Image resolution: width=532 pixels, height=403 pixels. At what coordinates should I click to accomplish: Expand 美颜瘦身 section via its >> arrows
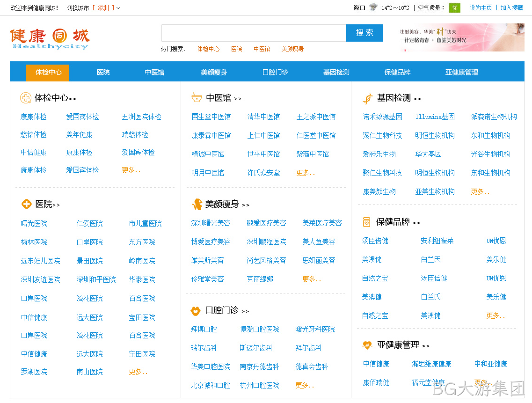tap(246, 205)
